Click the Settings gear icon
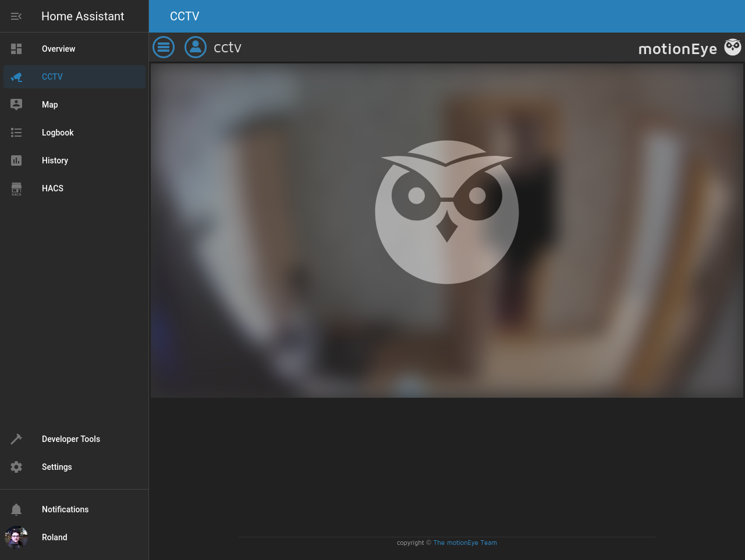Screen dimensions: 745x560 (x=16, y=467)
